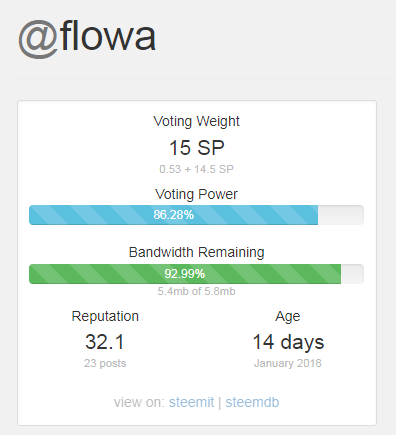Click the 23 posts count
Viewport: 396px width, 435px height.
pos(105,363)
